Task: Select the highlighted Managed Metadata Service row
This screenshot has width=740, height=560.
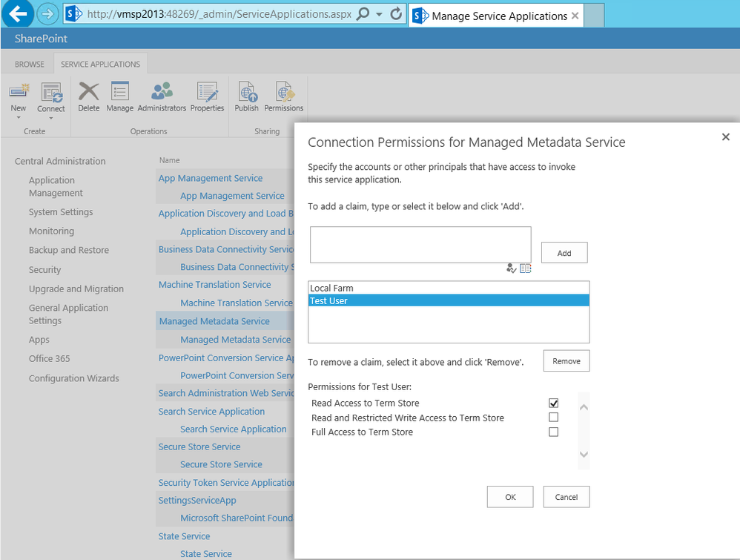Action: (214, 321)
